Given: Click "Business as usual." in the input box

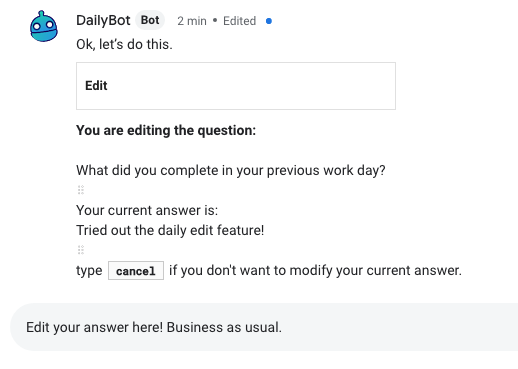Looking at the screenshot, I should click(x=224, y=327).
